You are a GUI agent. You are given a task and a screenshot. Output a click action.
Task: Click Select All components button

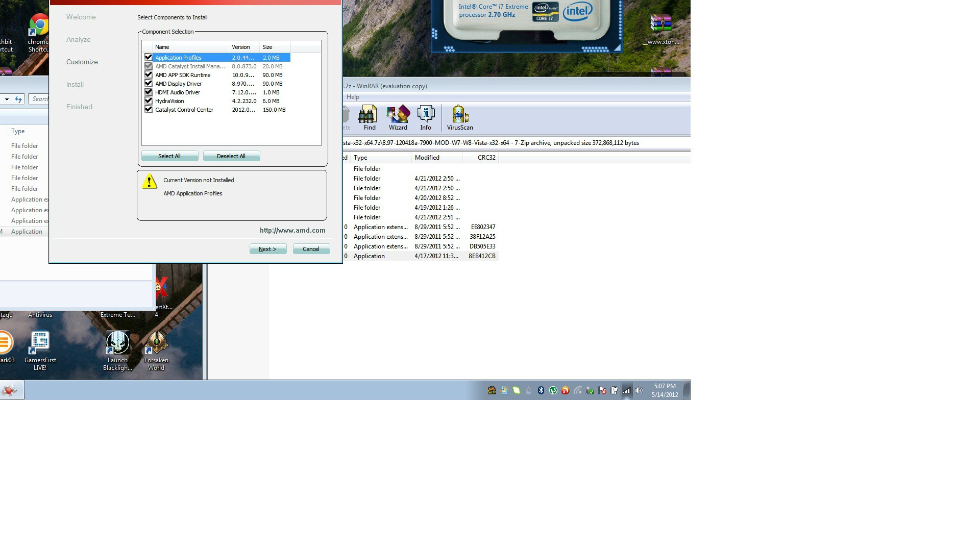point(169,156)
